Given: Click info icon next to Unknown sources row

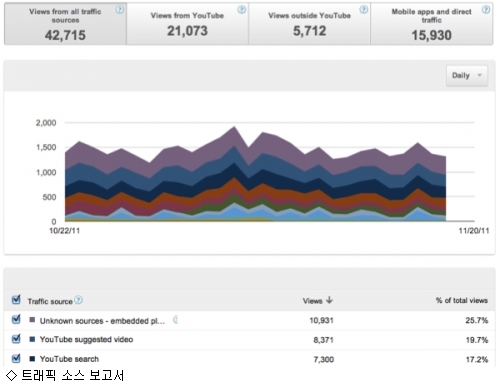Looking at the screenshot, I should click(x=176, y=320).
